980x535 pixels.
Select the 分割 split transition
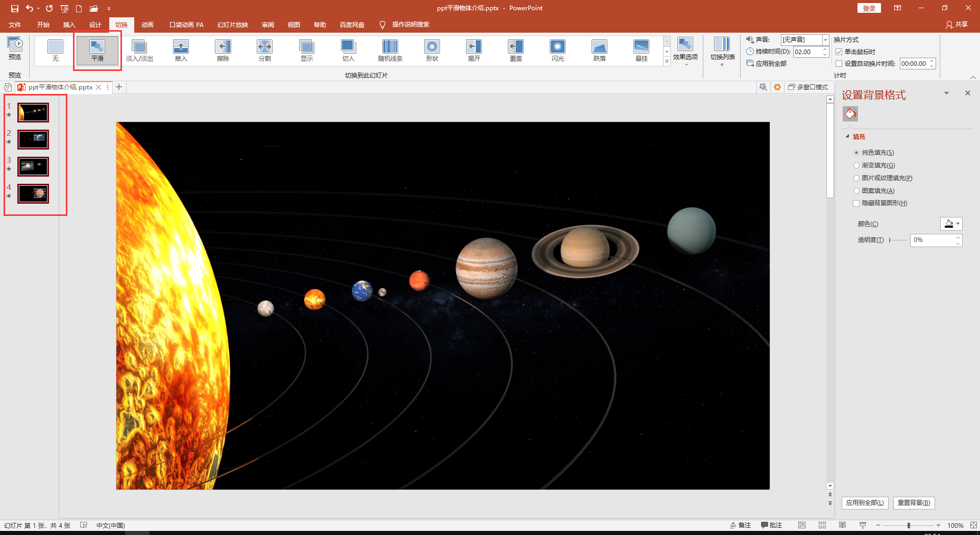pos(265,51)
